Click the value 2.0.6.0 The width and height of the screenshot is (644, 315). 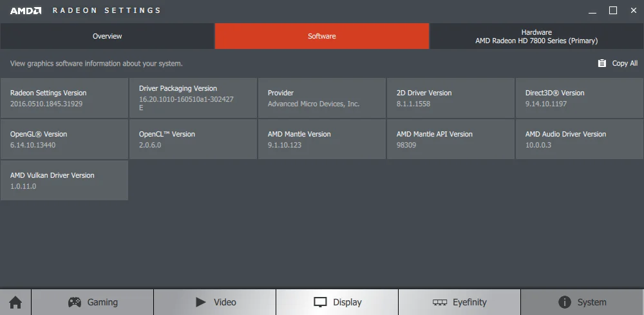coord(150,145)
